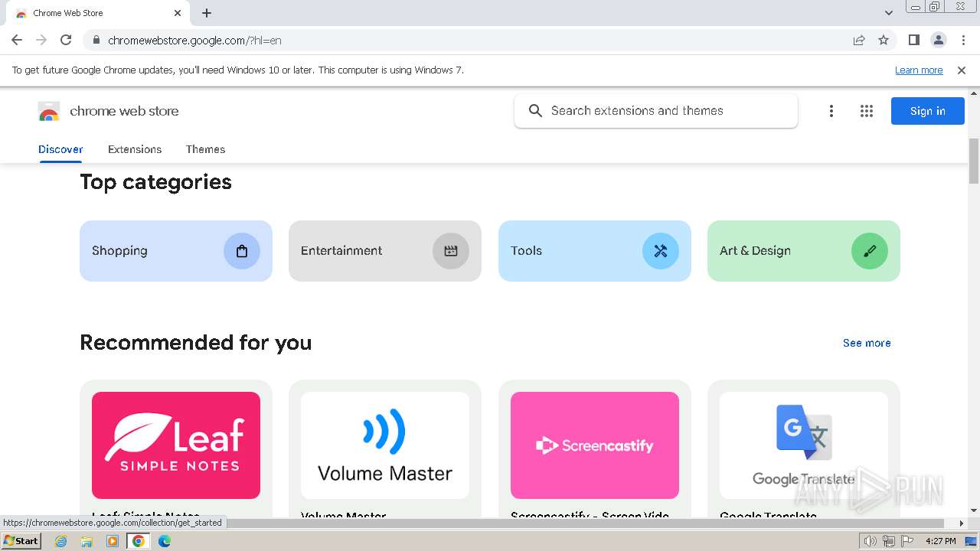Click the Tools wrench icon
This screenshot has width=980, height=551.
click(661, 251)
